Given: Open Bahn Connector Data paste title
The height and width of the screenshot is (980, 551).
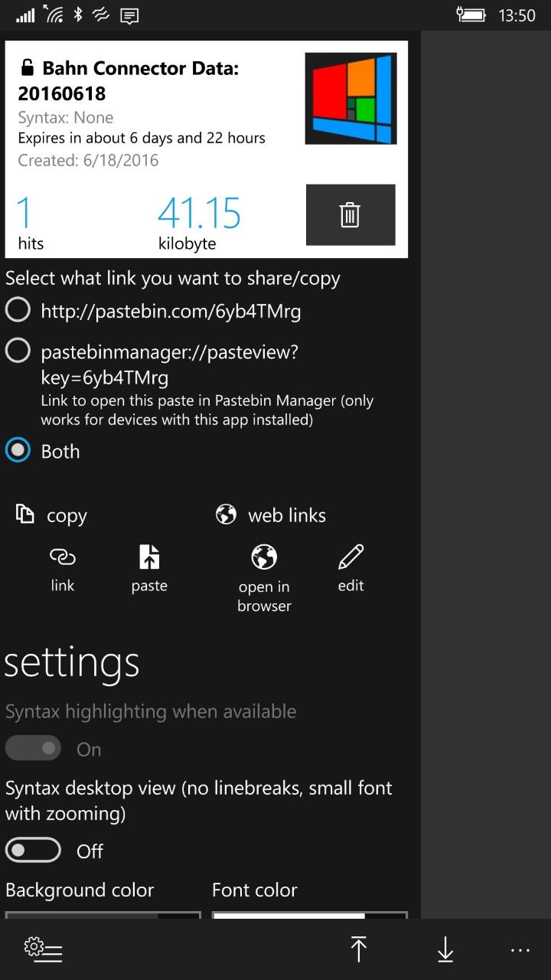Looking at the screenshot, I should point(129,81).
